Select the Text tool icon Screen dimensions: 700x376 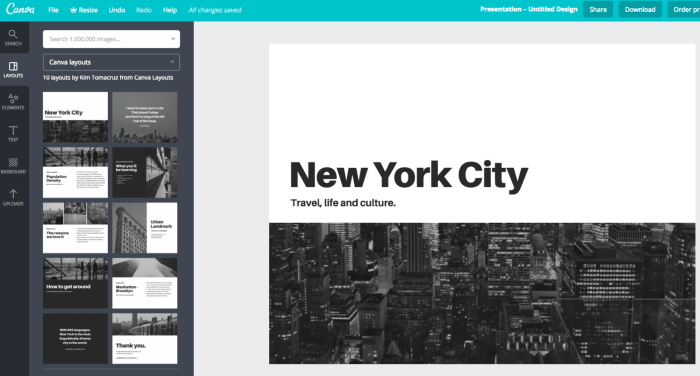tap(13, 134)
